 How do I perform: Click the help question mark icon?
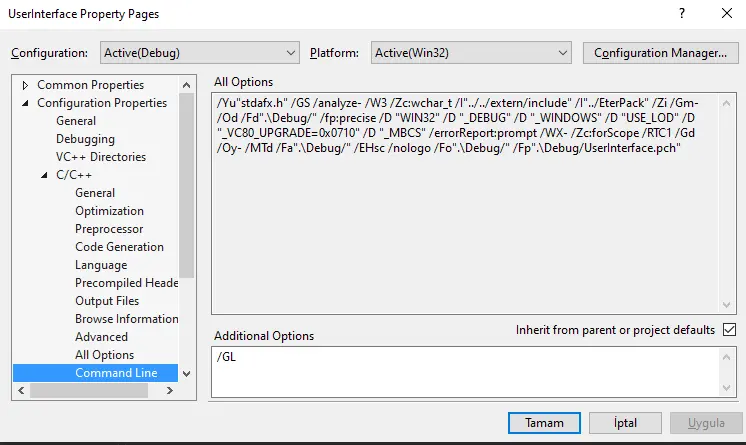click(x=681, y=14)
